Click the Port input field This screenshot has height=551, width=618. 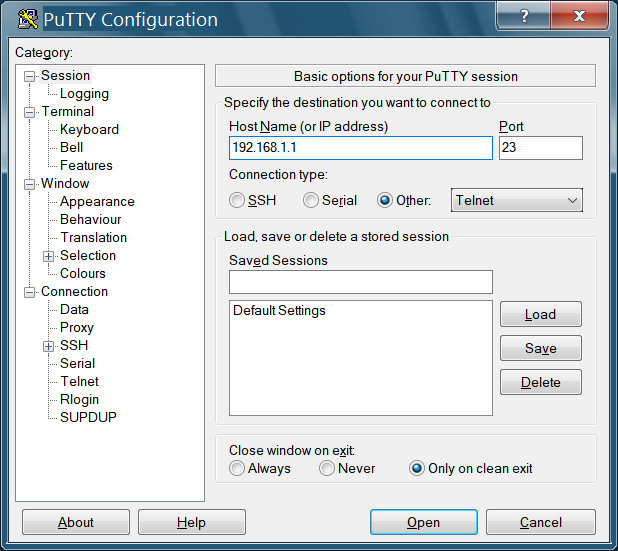541,148
